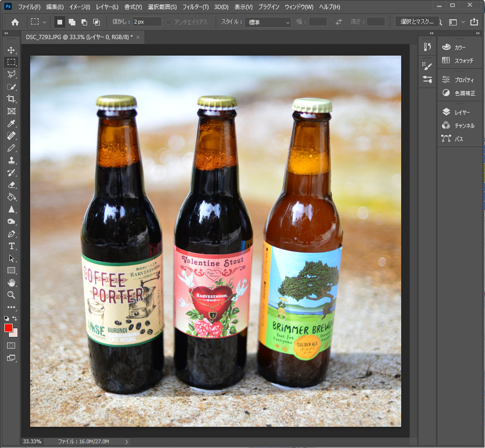Change the screen mode
Screen dimensions: 485x448
[11, 358]
